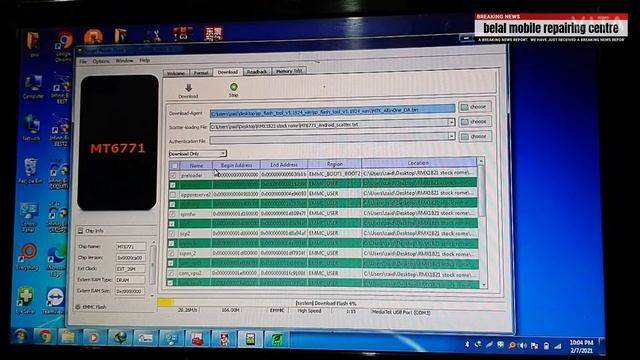Switch to the Welcome tab
This screenshot has height=360, width=640.
tap(176, 73)
